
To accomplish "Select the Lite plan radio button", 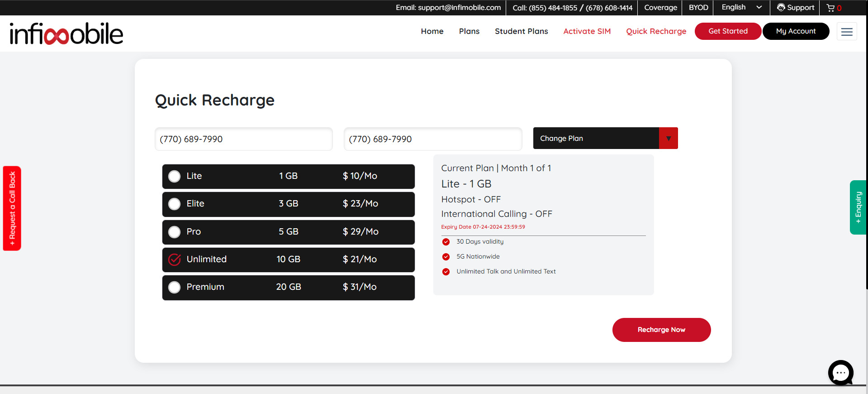I will point(175,176).
